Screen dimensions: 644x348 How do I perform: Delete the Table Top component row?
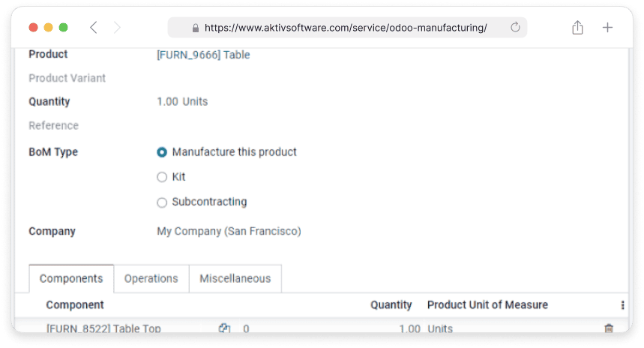point(609,328)
